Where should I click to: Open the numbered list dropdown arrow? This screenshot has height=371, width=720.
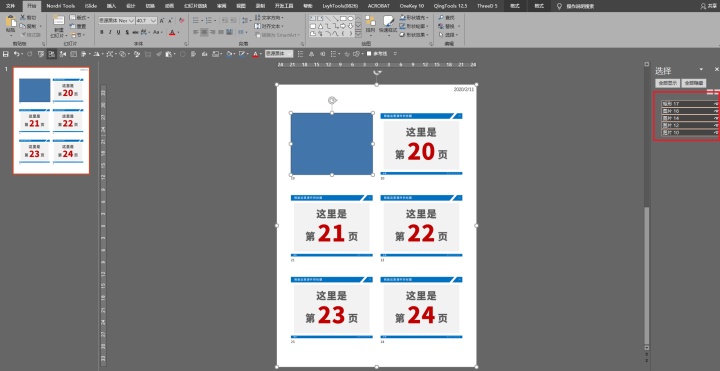coord(215,21)
